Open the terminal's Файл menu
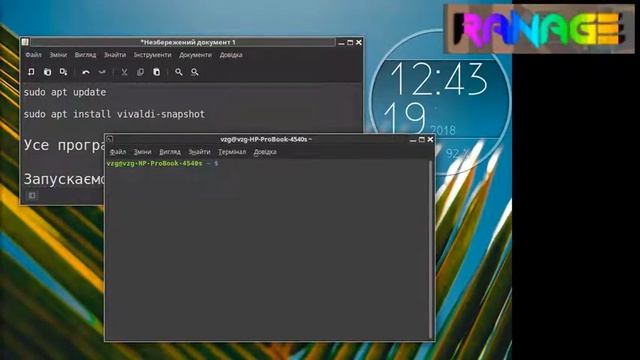 (118, 152)
